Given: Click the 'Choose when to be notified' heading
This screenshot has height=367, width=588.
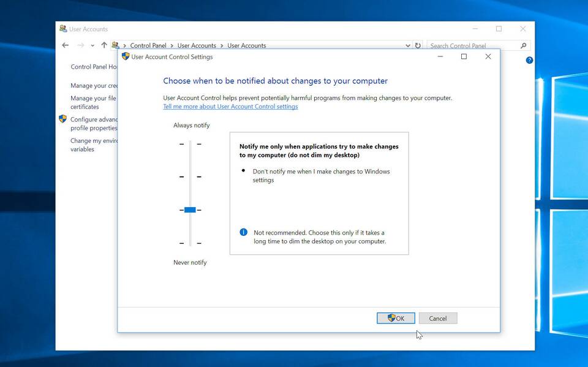Looking at the screenshot, I should [x=275, y=81].
